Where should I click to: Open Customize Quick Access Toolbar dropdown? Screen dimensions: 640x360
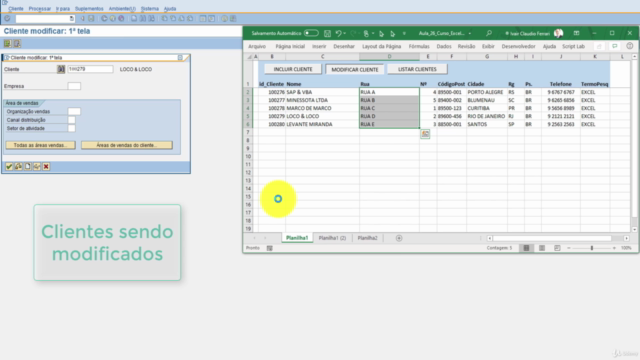click(x=404, y=33)
